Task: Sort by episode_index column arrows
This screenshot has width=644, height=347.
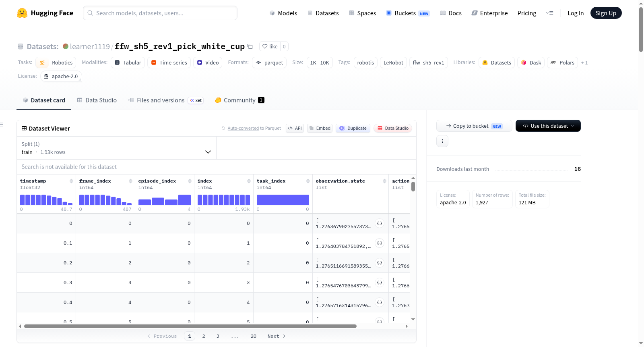Action: point(190,181)
